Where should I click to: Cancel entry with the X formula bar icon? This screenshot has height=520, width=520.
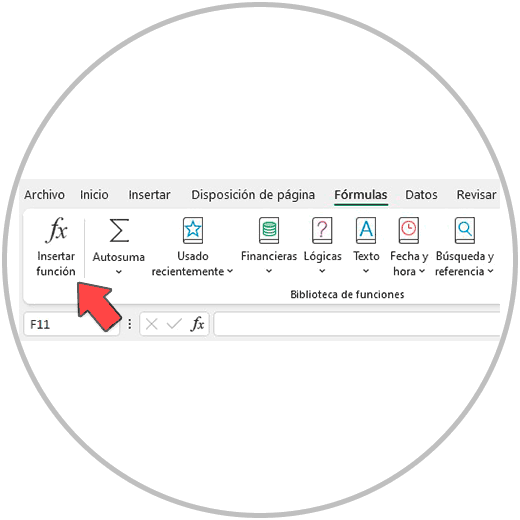(x=152, y=324)
